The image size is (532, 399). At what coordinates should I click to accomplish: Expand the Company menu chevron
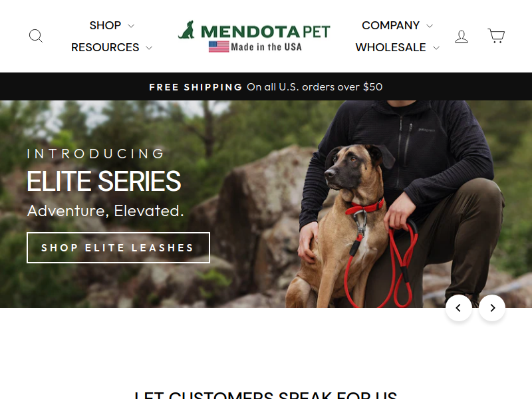coord(430,26)
